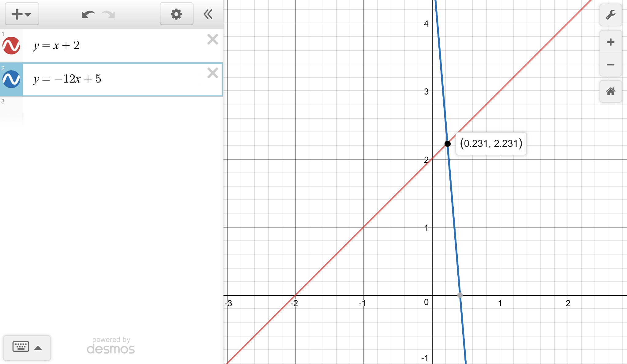The height and width of the screenshot is (364, 627).
Task: Click the Undo arrow
Action: [x=88, y=14]
